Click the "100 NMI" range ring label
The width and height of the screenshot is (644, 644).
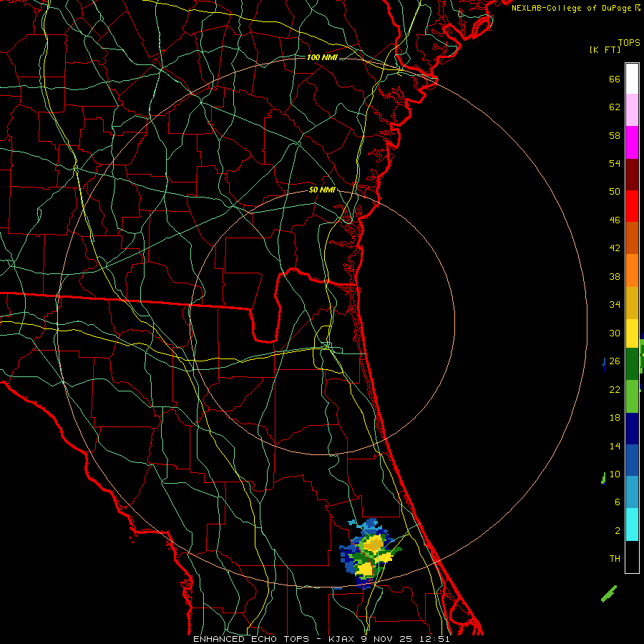pos(322,57)
